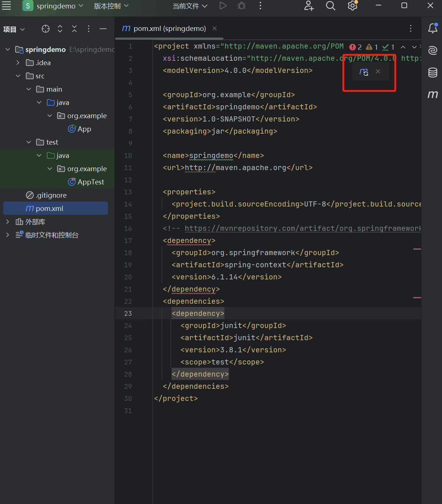The width and height of the screenshot is (442, 504).
Task: Click the Expand All tree icon
Action: tap(60, 29)
